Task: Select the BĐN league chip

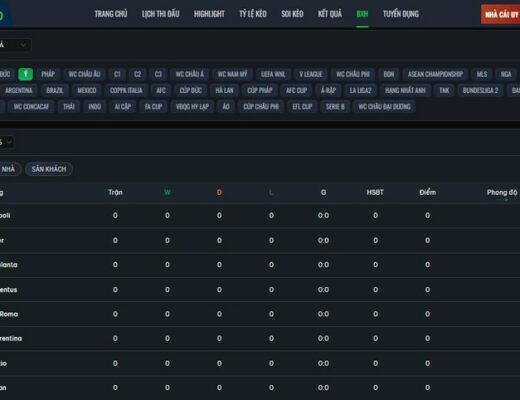Action: [389, 74]
